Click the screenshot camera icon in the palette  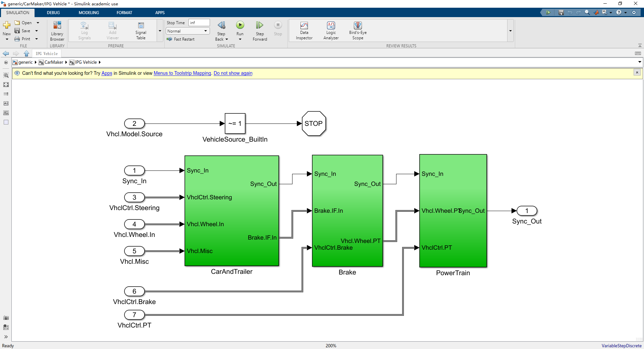[6, 318]
